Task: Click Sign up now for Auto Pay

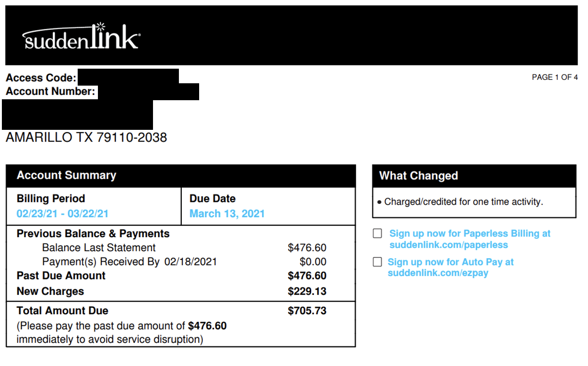Action: click(451, 262)
